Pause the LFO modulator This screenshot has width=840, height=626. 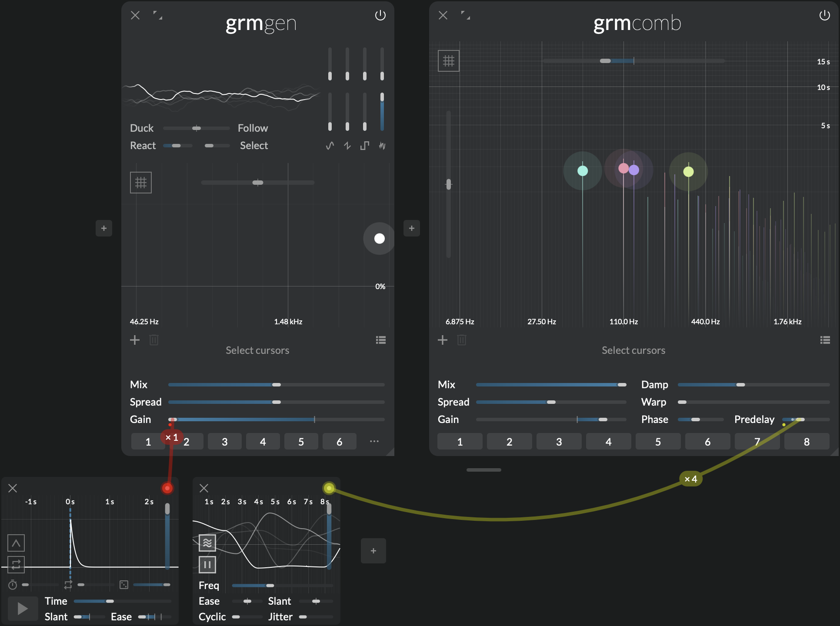pos(207,565)
